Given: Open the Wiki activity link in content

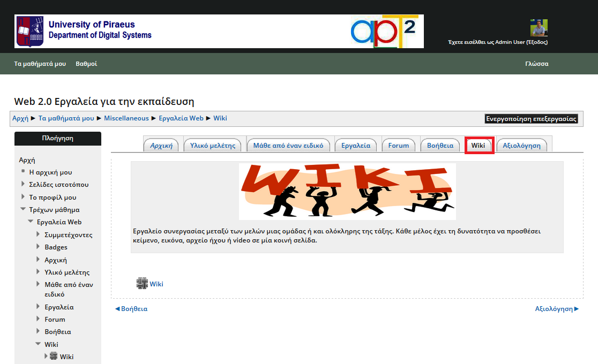Looking at the screenshot, I should pos(156,284).
